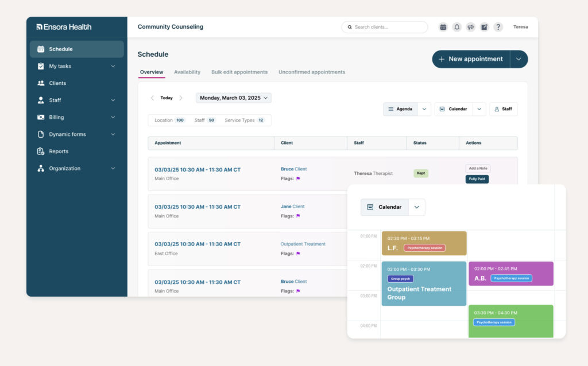Click the megaphone announcements icon

pos(471,27)
